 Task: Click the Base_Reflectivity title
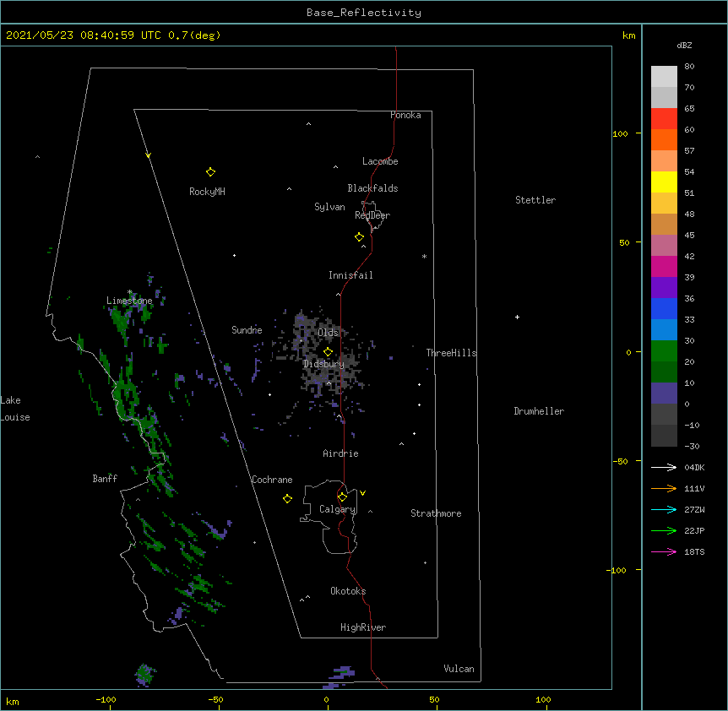click(364, 13)
